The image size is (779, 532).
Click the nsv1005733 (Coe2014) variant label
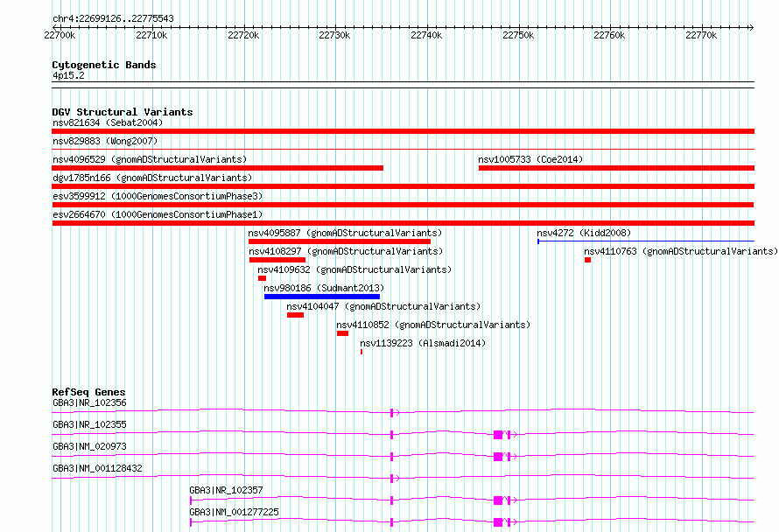tap(530, 159)
